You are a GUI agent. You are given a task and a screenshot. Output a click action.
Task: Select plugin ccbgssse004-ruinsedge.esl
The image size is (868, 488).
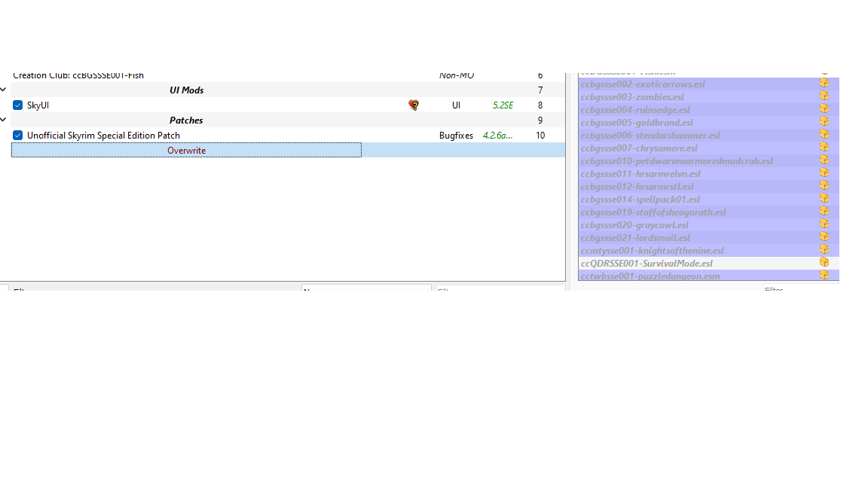point(635,109)
